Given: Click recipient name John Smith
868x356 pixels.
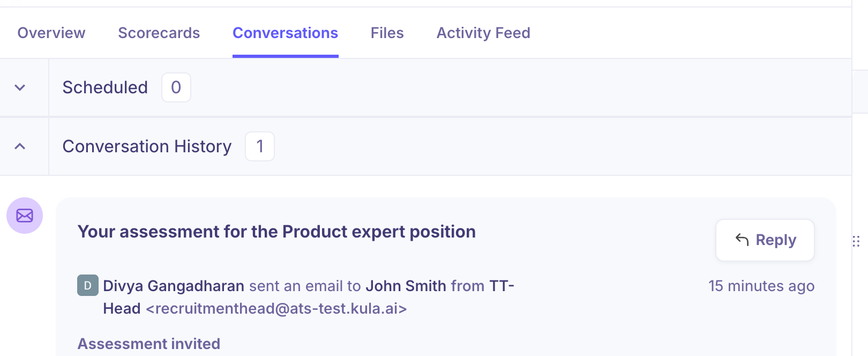Looking at the screenshot, I should (406, 286).
